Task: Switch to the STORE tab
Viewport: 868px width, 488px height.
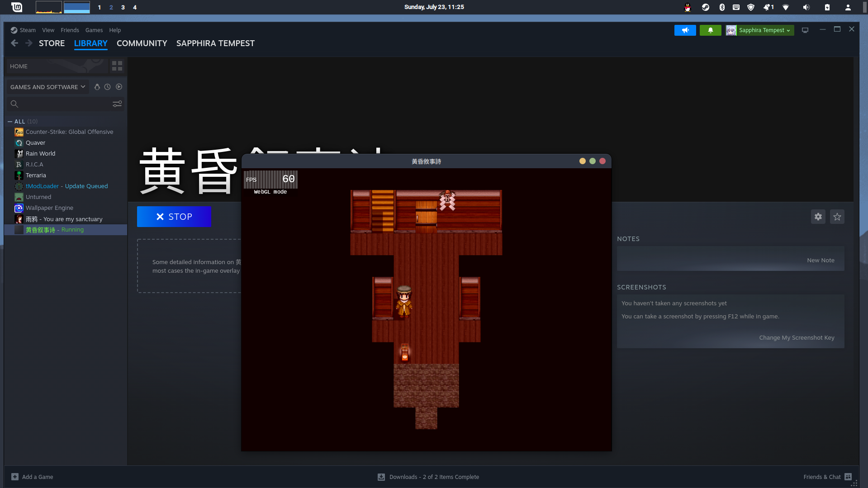Action: pos(52,43)
